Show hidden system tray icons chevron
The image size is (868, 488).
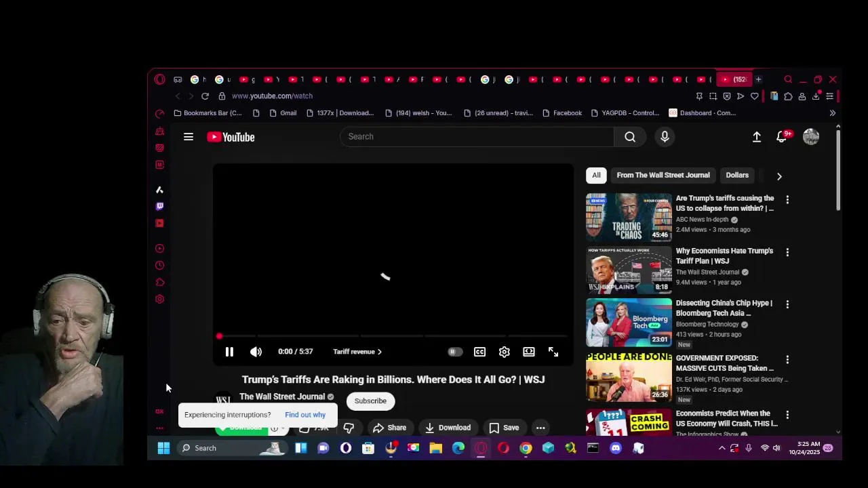722,448
